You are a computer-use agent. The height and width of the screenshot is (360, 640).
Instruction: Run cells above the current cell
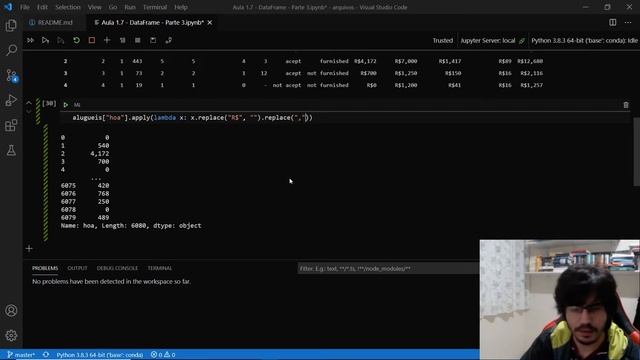45,40
